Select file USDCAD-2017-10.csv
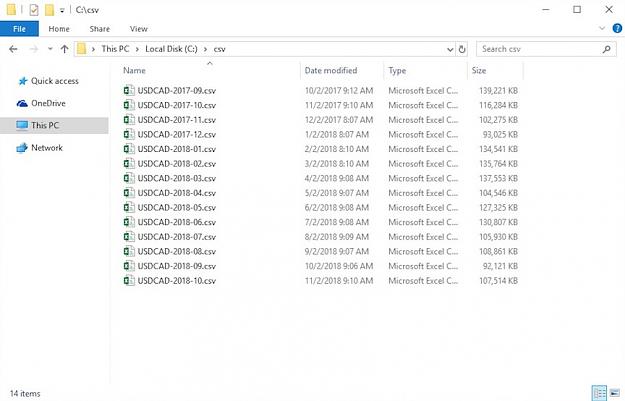 pos(177,105)
